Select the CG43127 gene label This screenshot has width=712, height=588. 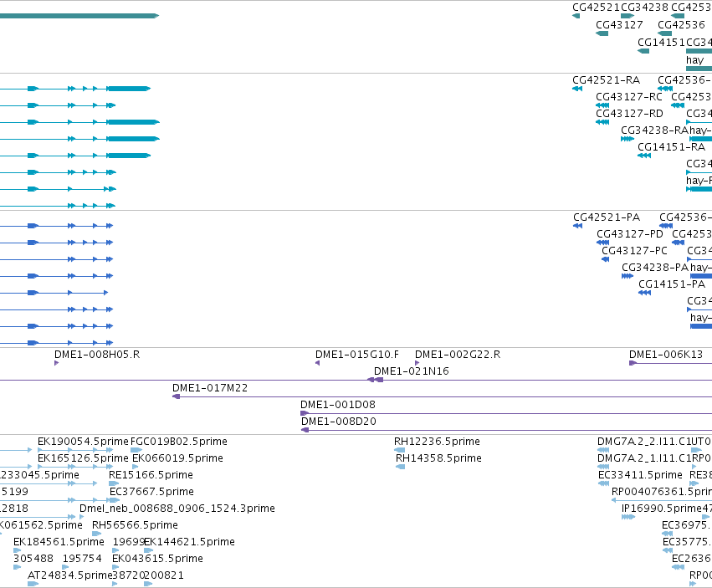point(619,24)
